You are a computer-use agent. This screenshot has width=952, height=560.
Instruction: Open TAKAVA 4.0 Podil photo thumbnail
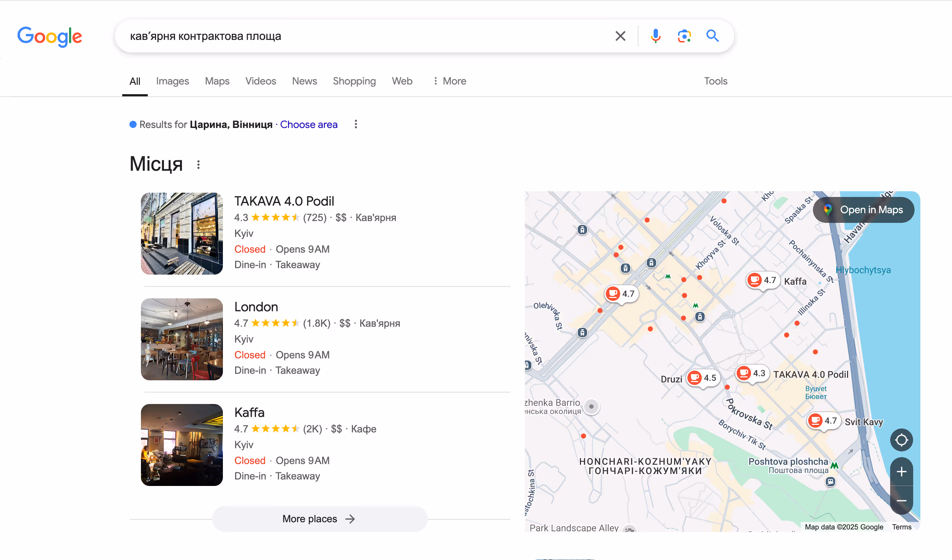182,233
